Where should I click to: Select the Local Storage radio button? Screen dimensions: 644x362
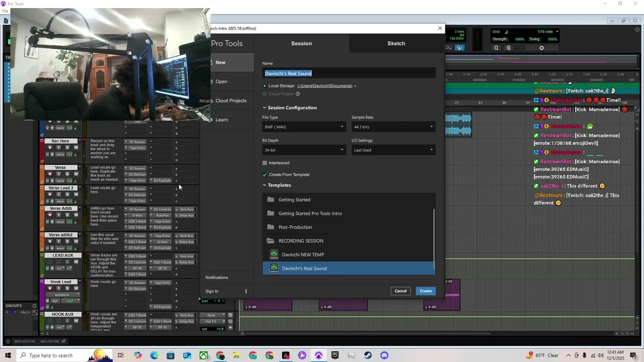click(265, 86)
